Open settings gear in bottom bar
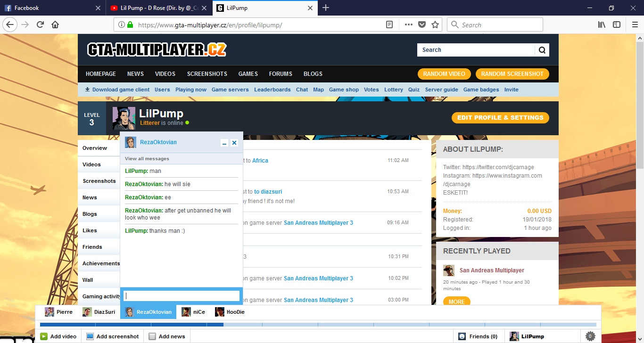Image resolution: width=644 pixels, height=343 pixels. [590, 336]
